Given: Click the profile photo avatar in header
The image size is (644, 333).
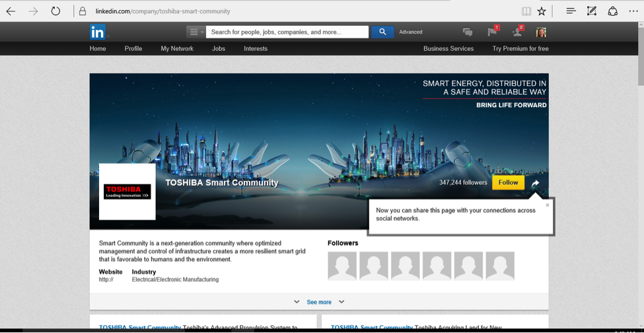Looking at the screenshot, I should 541,32.
